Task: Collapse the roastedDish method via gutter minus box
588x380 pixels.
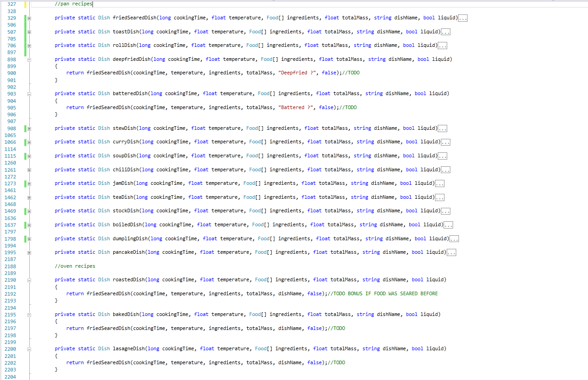Action: pyautogui.click(x=29, y=280)
